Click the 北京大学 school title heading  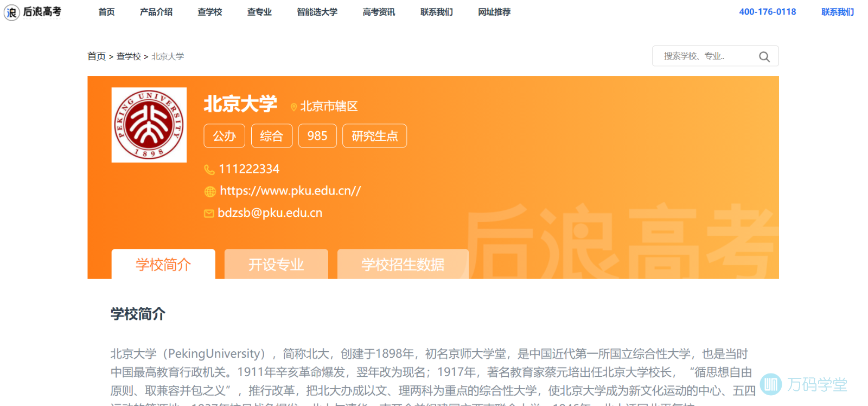[240, 104]
